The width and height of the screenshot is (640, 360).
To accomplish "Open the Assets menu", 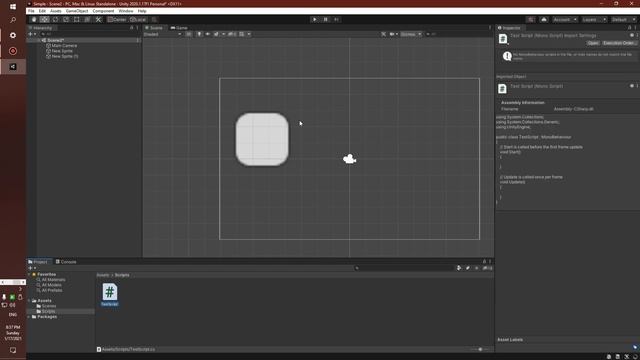I will pos(56,11).
